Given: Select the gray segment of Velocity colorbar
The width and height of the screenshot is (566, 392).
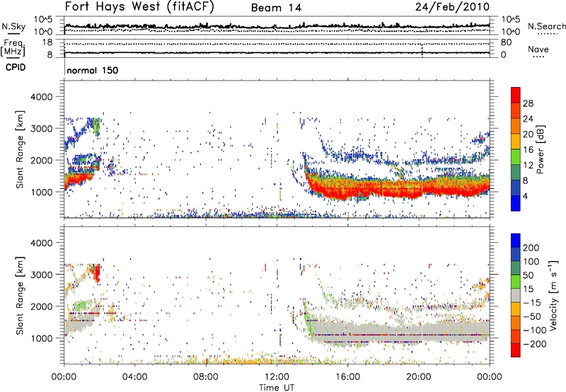Looking at the screenshot, I should pos(516,296).
